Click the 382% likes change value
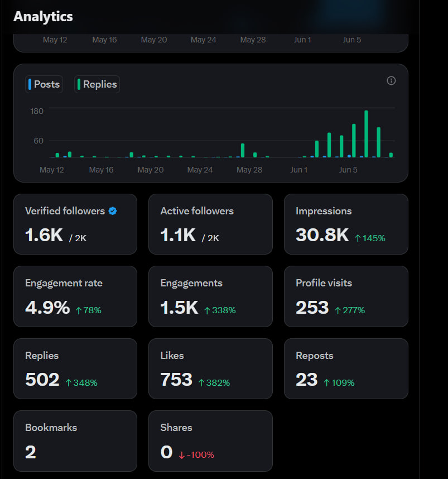The image size is (448, 479). coord(214,382)
